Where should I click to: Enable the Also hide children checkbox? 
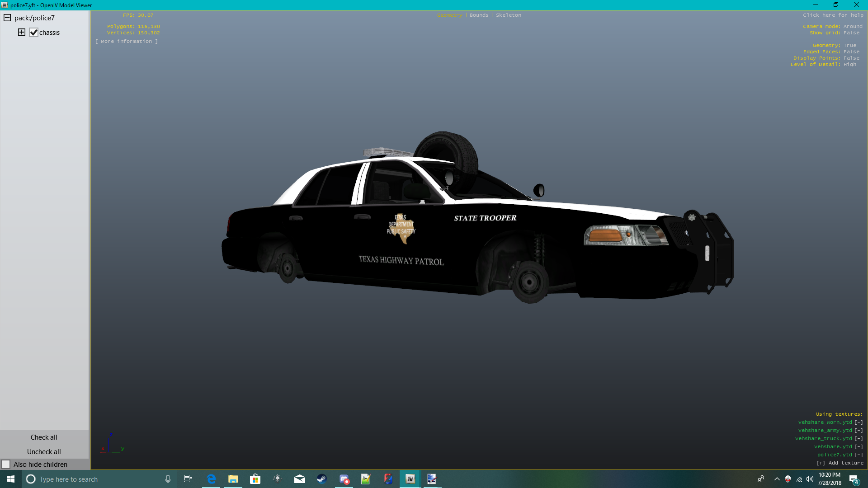(6, 465)
